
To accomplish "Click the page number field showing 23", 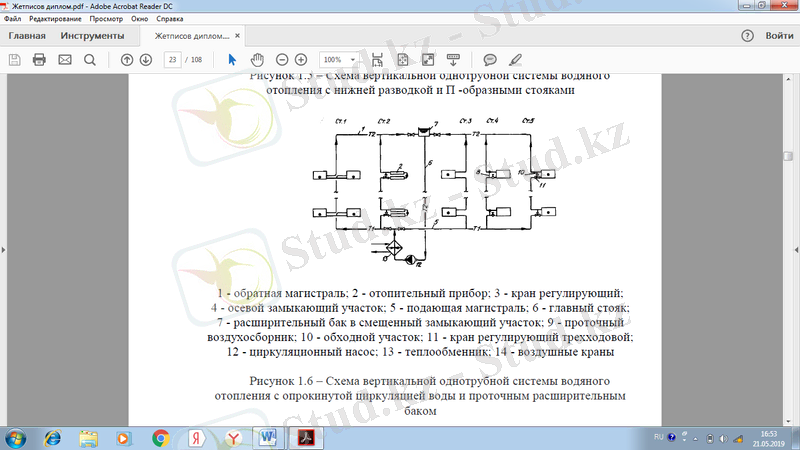I will click(174, 60).
